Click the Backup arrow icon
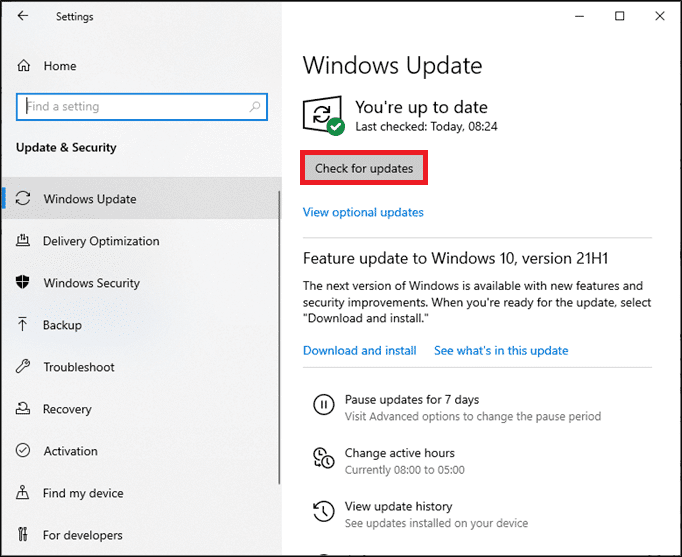 [23, 325]
